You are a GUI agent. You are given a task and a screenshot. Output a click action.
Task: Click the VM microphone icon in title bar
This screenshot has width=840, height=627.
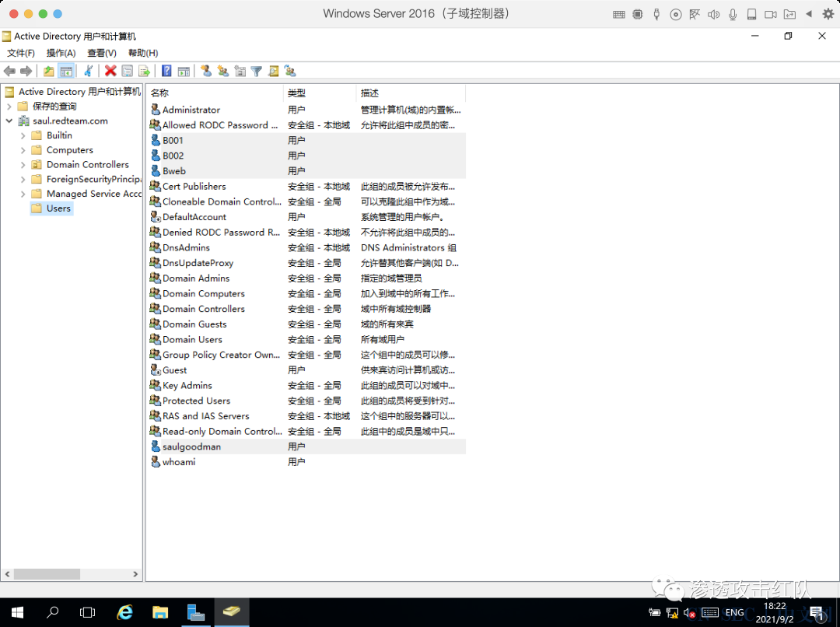click(x=733, y=15)
